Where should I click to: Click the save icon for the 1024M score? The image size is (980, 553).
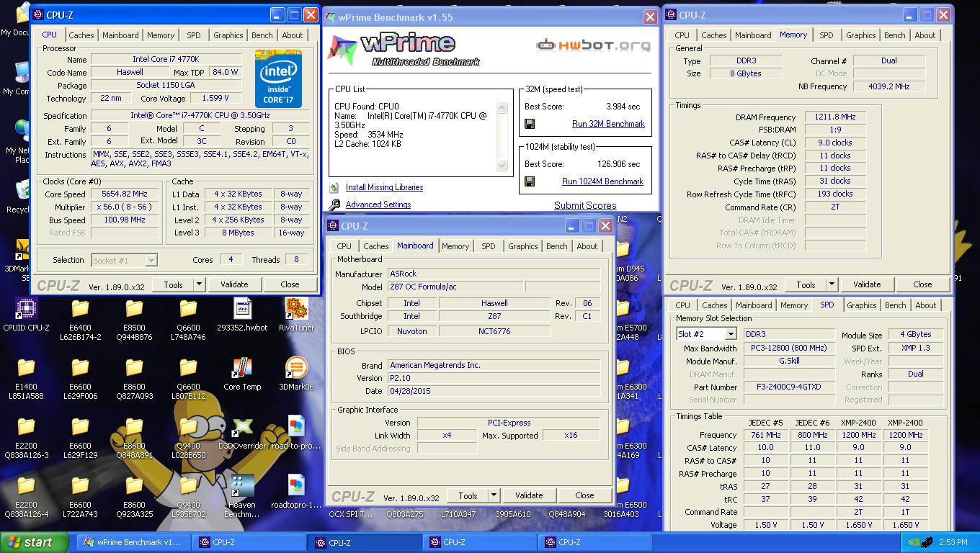(530, 181)
